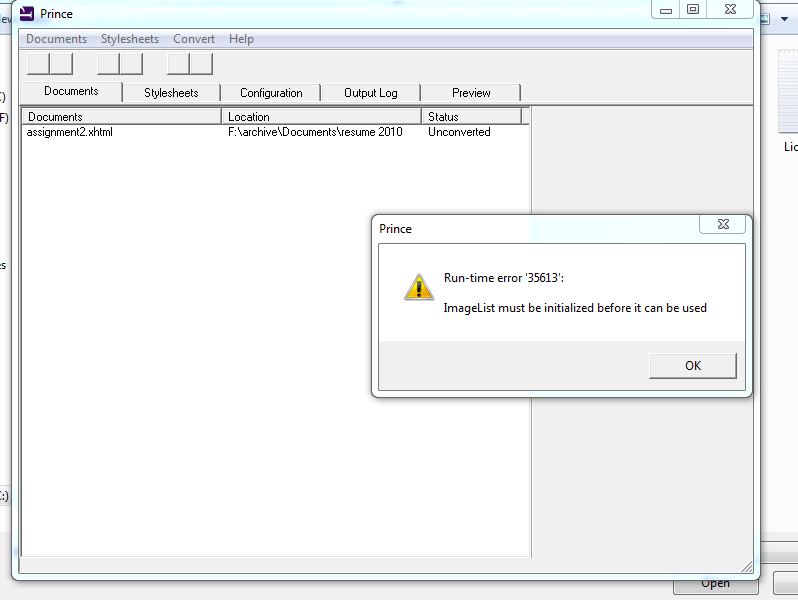Click the left blank button in third toolbar group
Screen dimensions: 798x600
tap(178, 64)
